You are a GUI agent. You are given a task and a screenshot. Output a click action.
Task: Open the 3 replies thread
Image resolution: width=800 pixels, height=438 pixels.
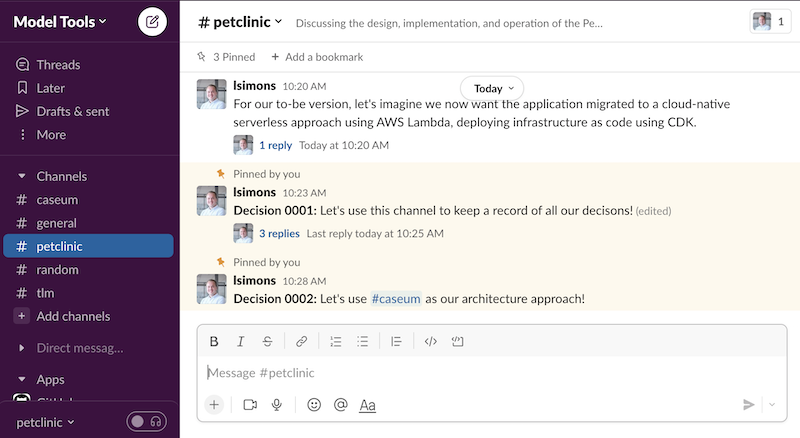click(x=279, y=234)
